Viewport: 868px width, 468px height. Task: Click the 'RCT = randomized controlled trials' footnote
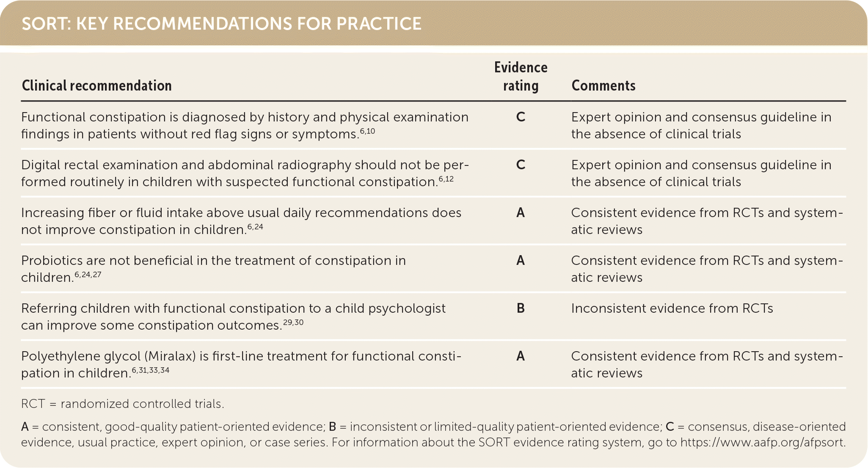coord(123,404)
